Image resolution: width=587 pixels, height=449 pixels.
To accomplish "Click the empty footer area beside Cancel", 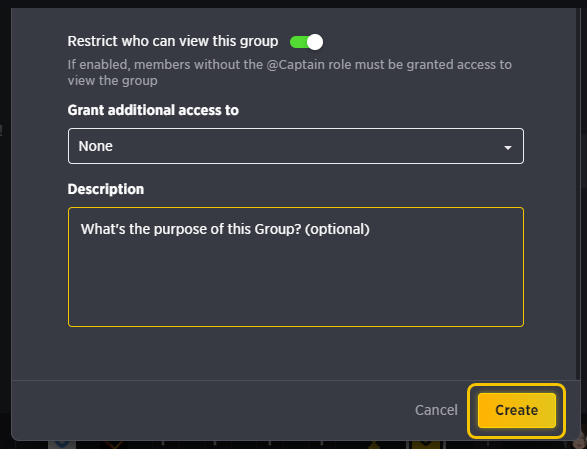I will (210, 410).
